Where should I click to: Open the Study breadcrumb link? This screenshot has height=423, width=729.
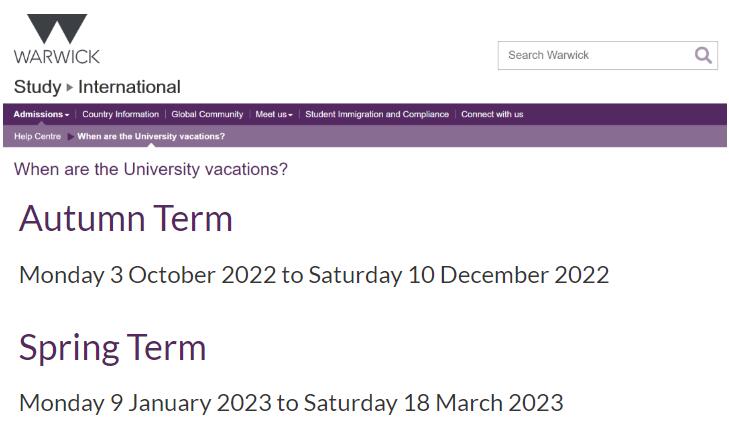point(38,87)
